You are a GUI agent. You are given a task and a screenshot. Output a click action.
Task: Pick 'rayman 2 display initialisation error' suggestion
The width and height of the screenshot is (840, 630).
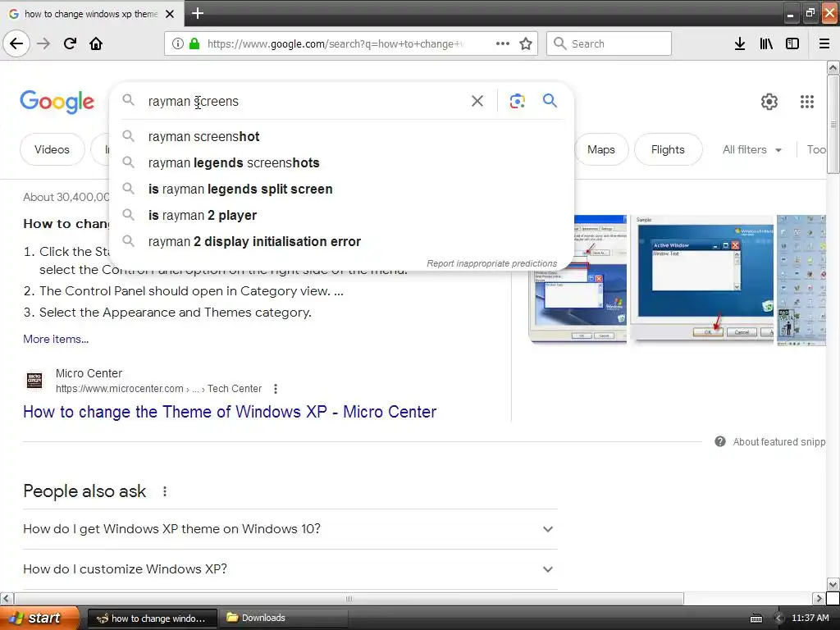tap(341, 242)
